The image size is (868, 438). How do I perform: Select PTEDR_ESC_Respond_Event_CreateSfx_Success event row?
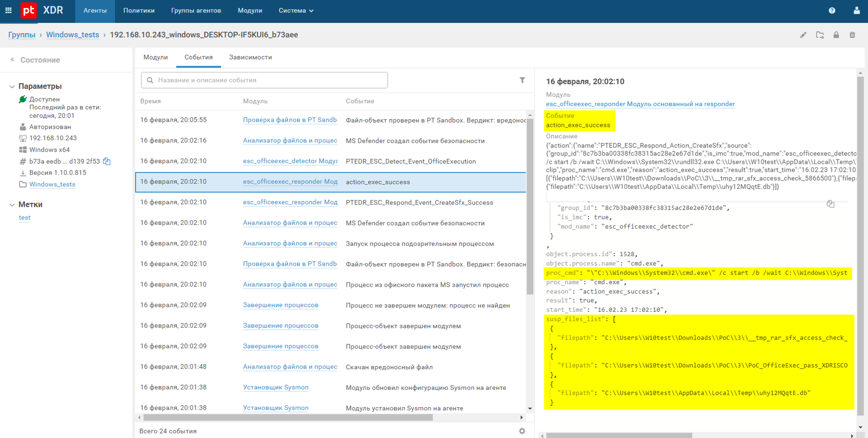pyautogui.click(x=331, y=202)
